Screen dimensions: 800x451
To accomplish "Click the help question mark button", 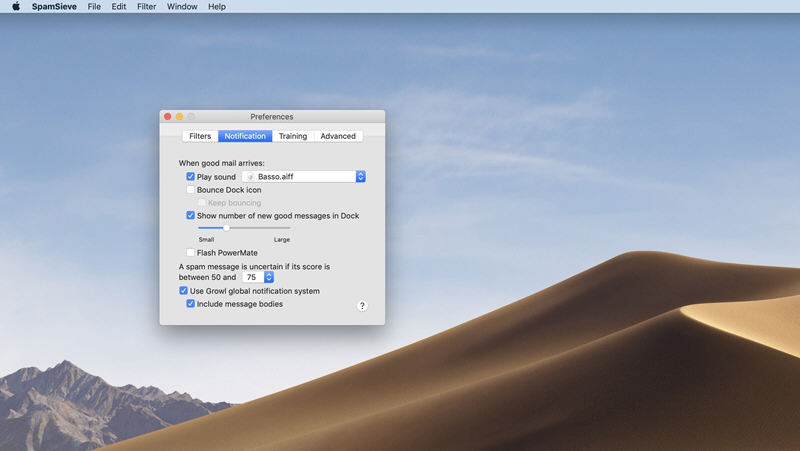I will pos(362,306).
